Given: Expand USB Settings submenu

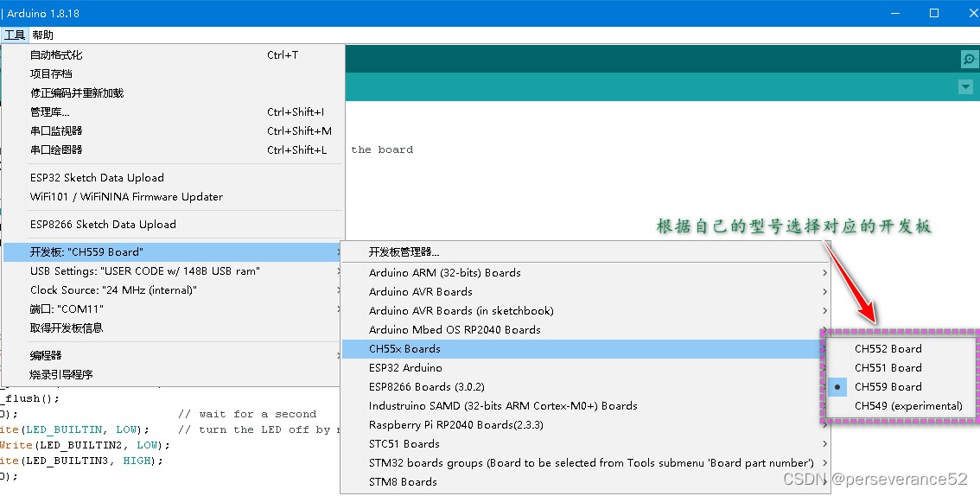Looking at the screenshot, I should [173, 271].
